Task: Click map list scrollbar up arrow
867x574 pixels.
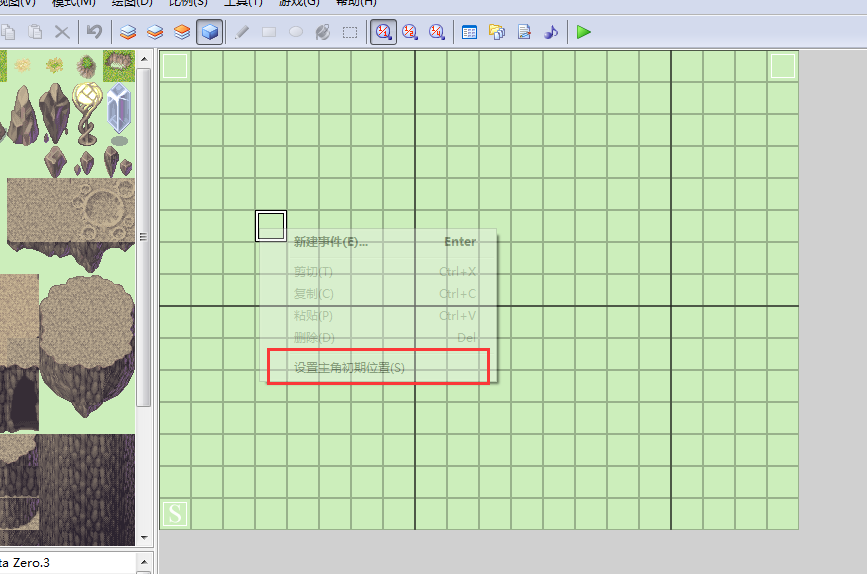Action: (x=144, y=562)
